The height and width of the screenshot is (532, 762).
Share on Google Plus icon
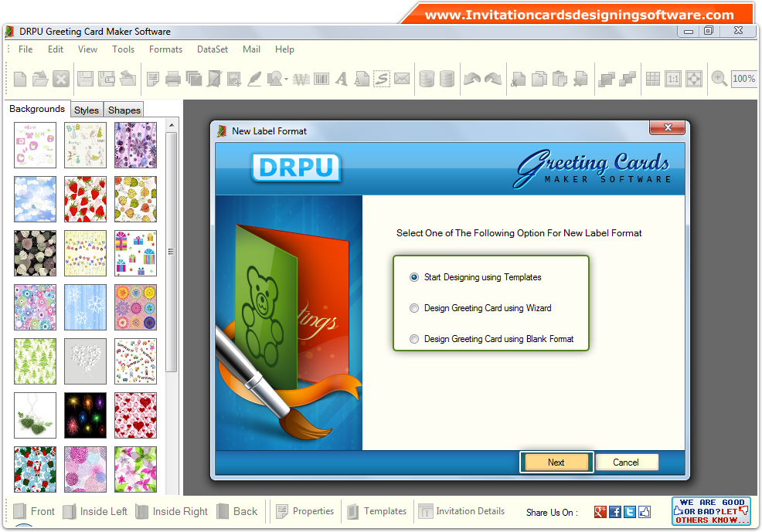600,512
